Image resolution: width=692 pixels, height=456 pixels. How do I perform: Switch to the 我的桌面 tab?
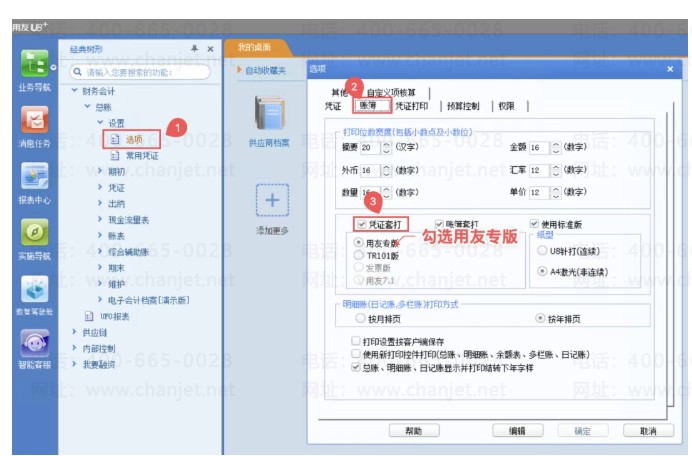255,47
